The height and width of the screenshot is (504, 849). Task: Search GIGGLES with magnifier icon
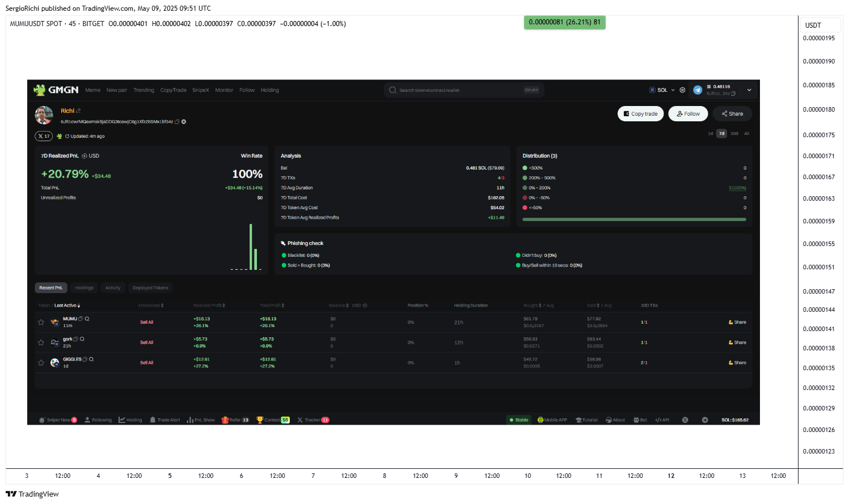tap(91, 359)
